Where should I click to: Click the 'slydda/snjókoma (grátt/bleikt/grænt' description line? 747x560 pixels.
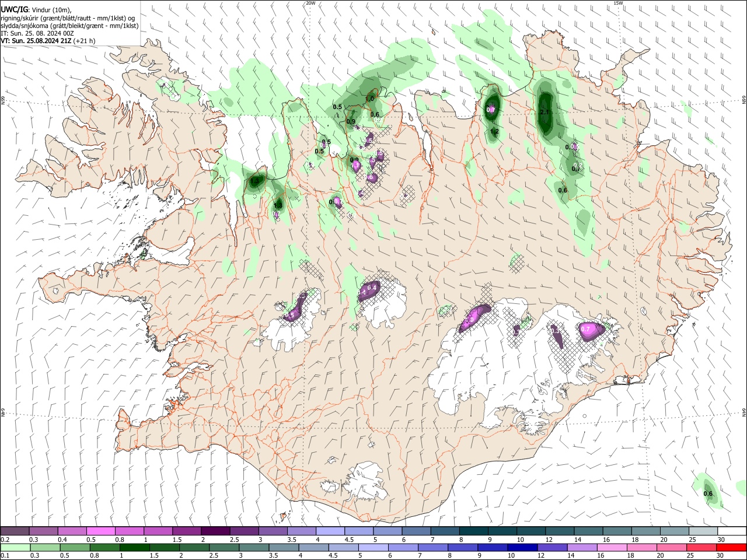[69, 26]
